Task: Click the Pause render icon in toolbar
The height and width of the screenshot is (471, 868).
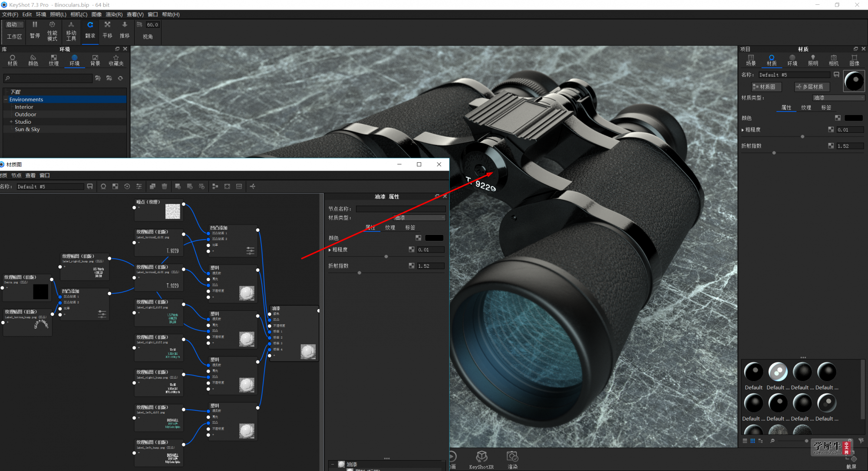Action: [x=35, y=25]
